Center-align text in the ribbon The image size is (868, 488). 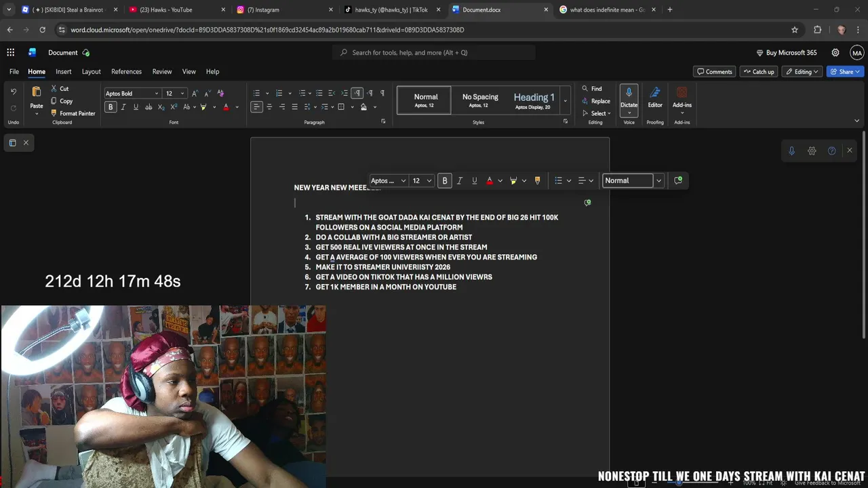[x=269, y=107]
